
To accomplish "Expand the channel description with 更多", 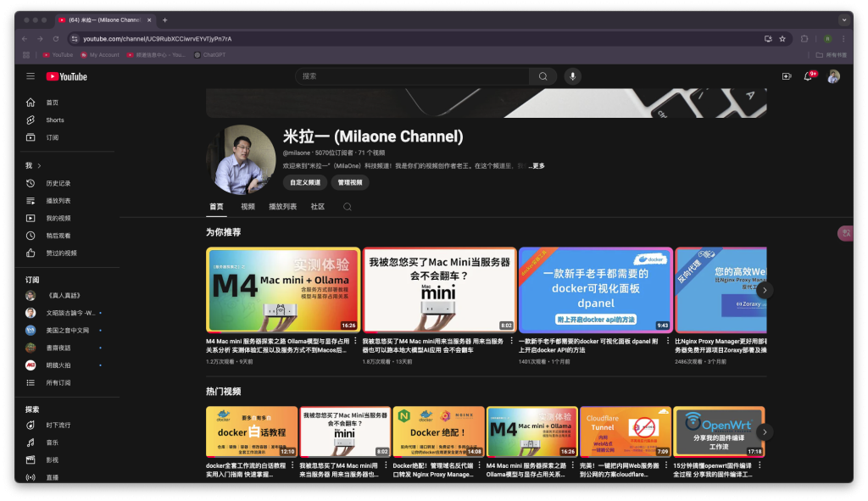I will (537, 166).
